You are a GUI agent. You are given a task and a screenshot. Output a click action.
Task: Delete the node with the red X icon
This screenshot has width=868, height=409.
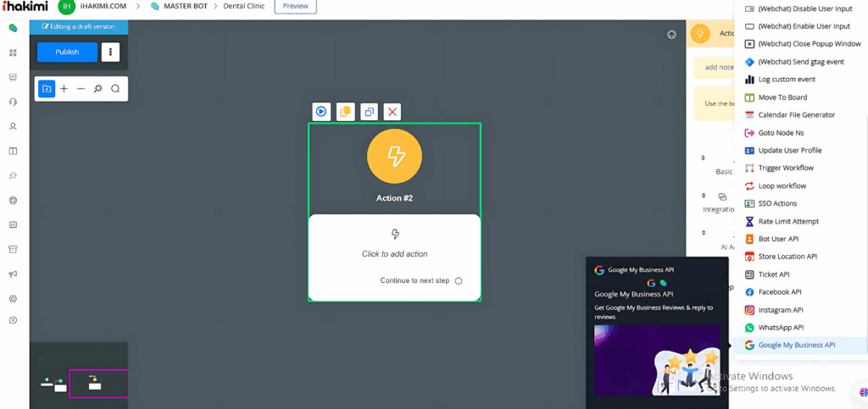(392, 112)
